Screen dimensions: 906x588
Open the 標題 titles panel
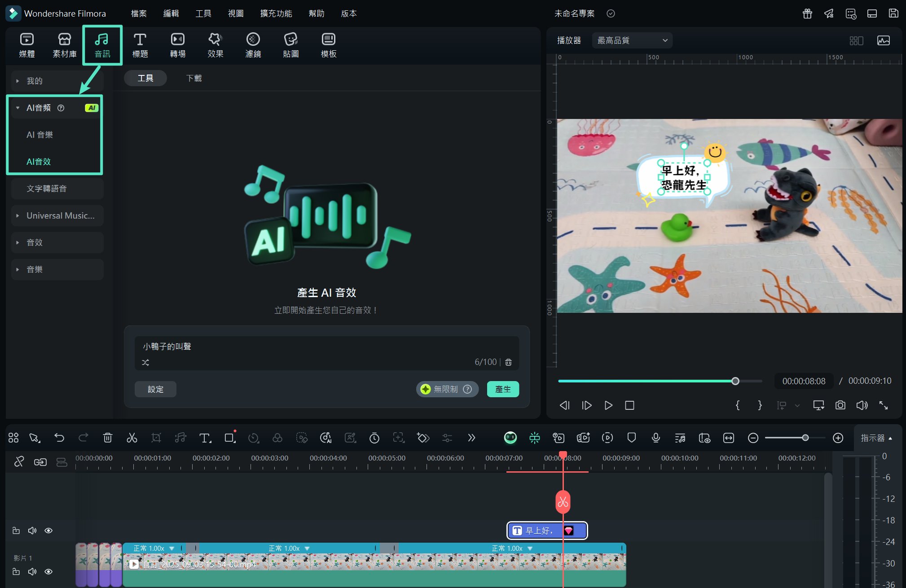(x=140, y=45)
